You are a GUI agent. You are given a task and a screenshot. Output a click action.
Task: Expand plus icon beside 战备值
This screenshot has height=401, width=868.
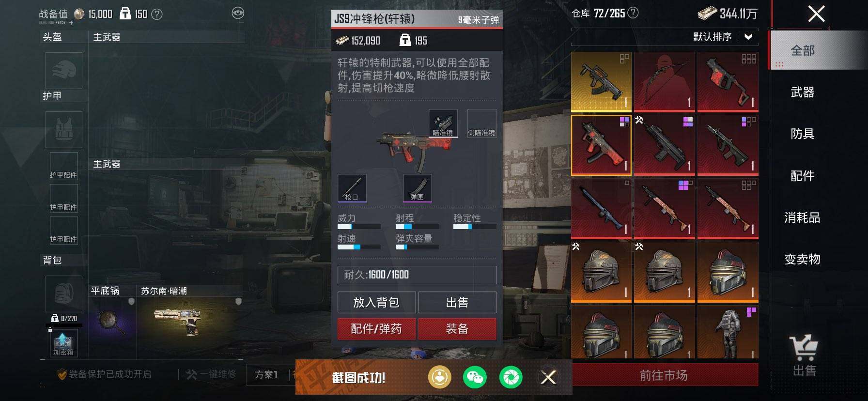coord(71,23)
